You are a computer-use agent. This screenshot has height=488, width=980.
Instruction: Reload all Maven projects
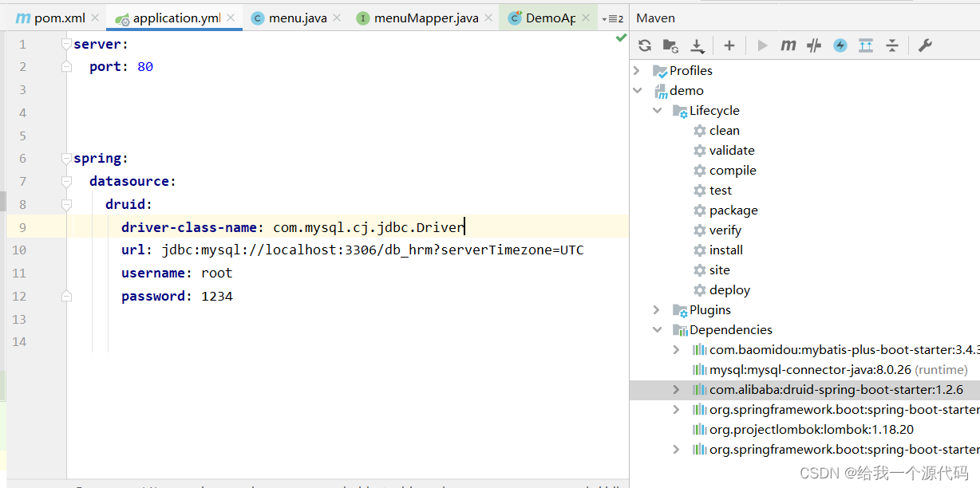tap(645, 45)
